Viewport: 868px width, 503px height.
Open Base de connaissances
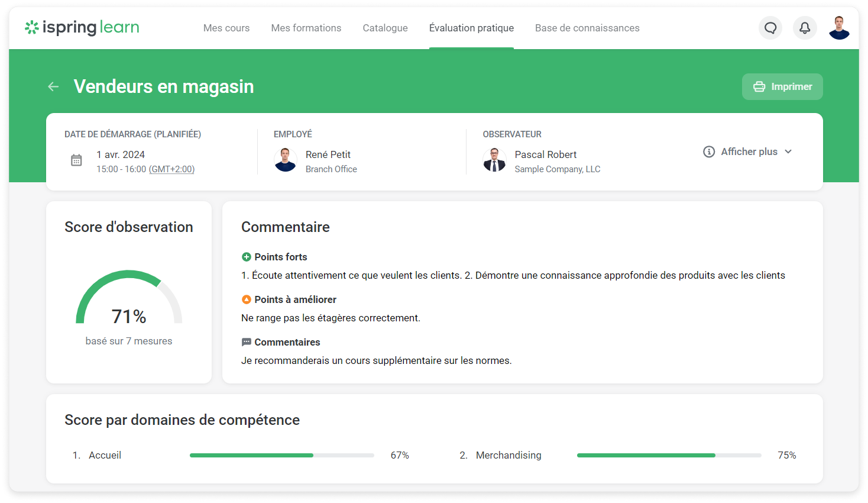click(587, 28)
